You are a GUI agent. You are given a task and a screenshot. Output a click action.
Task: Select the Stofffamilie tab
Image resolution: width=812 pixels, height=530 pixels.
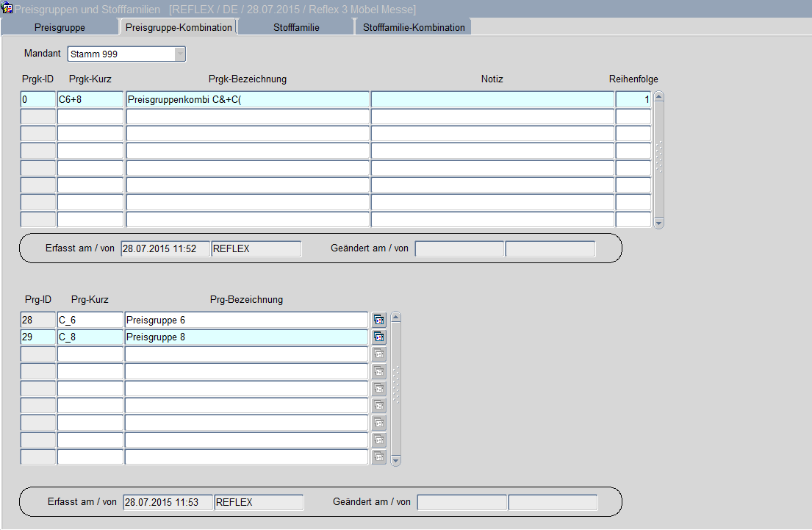(295, 27)
